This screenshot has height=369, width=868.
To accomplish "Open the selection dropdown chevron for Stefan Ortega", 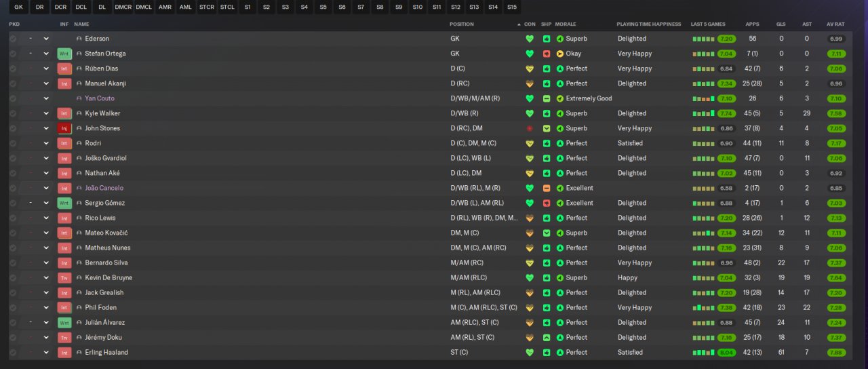I will (x=46, y=54).
